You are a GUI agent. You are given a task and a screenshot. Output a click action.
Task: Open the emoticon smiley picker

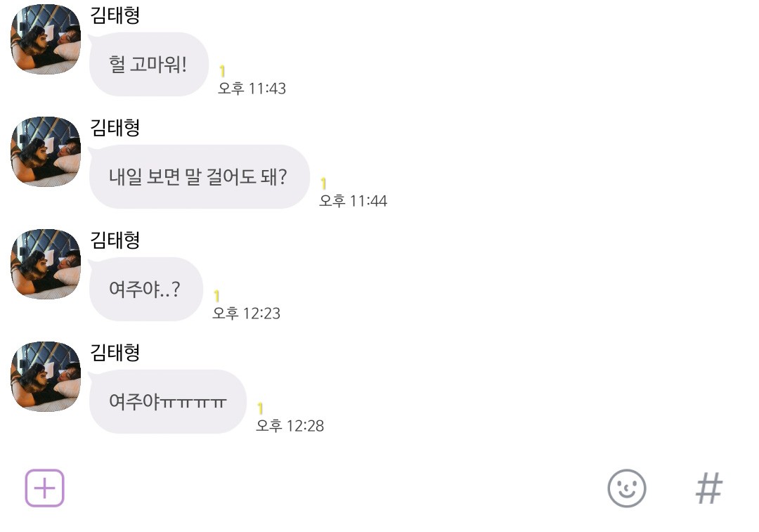pos(626,488)
